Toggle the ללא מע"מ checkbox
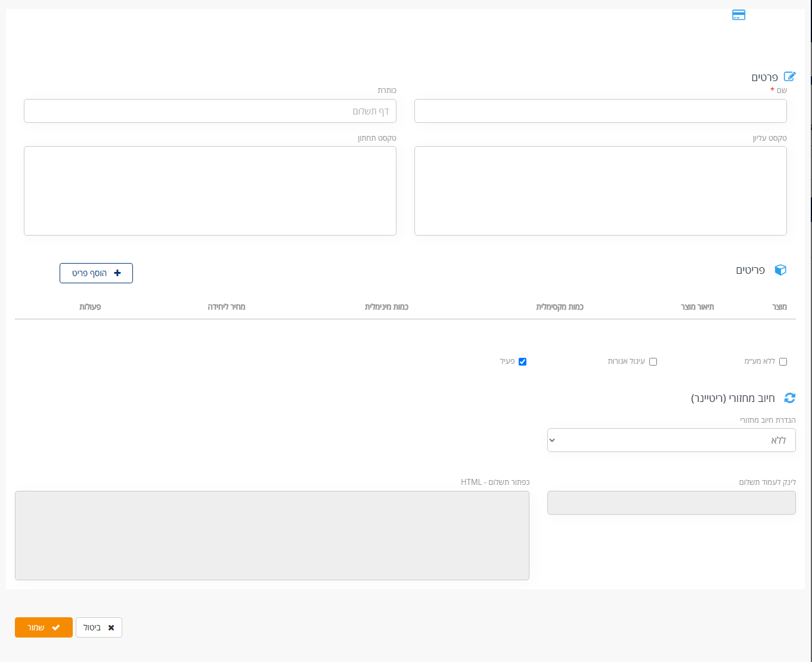 (783, 361)
